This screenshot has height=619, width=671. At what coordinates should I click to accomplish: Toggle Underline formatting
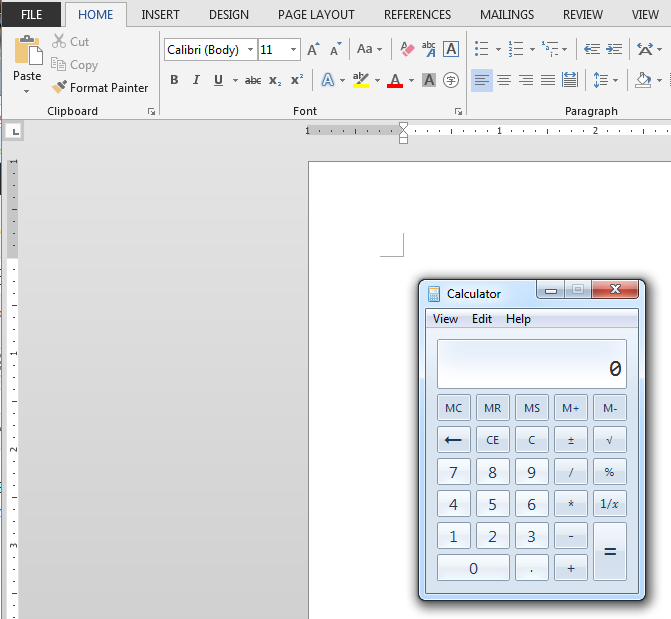click(217, 80)
